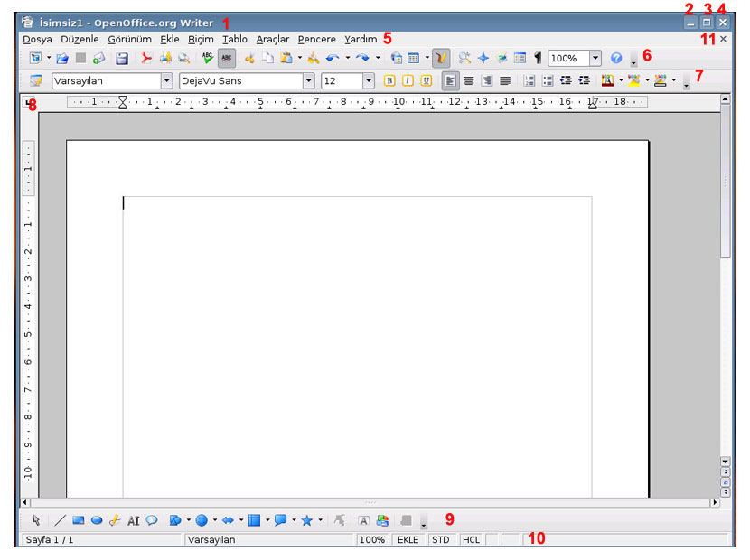Click STD selection mode in status bar
Image resolution: width=750 pixels, height=560 pixels.
pos(441,540)
